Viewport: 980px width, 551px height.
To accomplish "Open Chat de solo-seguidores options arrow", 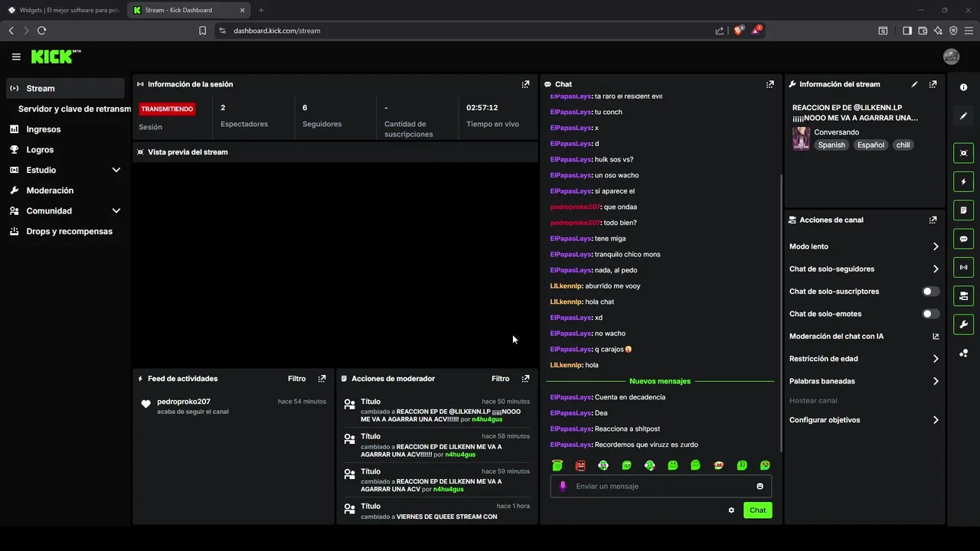I will pyautogui.click(x=936, y=269).
